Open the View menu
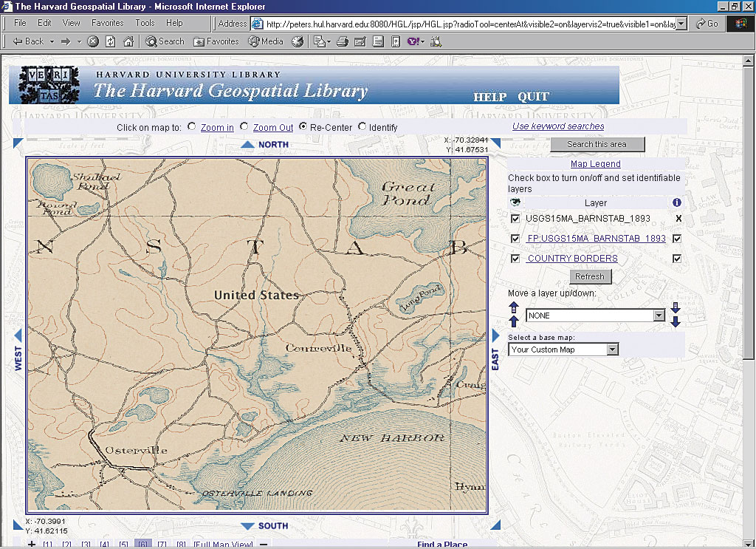The width and height of the screenshot is (756, 549). [72, 23]
